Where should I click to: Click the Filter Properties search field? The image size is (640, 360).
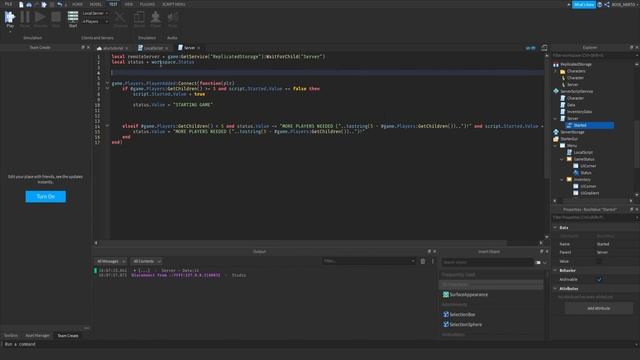(x=594, y=218)
